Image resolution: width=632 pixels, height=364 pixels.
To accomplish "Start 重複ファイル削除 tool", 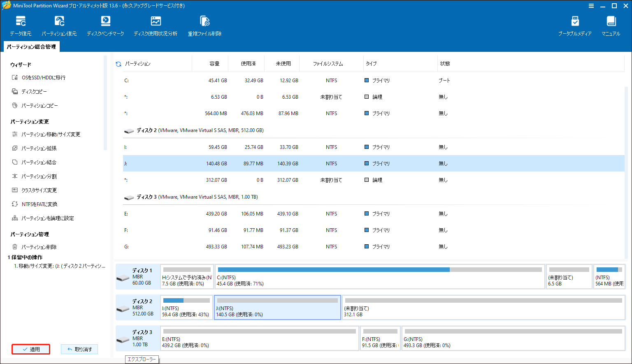I will coord(204,26).
